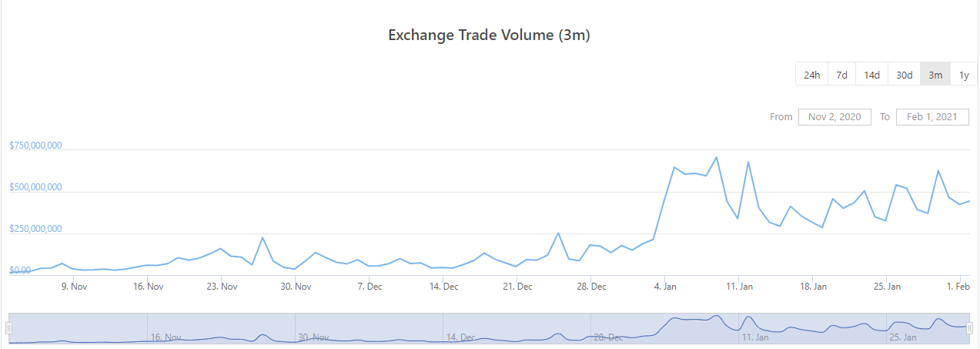Click the 4. Jan x-axis label
Image resolution: width=980 pixels, height=349 pixels.
pyautogui.click(x=665, y=287)
